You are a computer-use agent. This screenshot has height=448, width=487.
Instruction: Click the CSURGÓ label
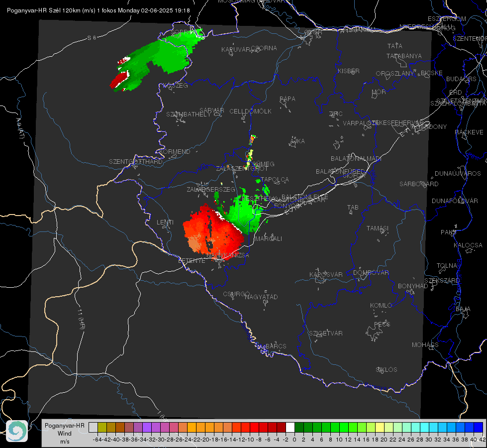(236, 294)
